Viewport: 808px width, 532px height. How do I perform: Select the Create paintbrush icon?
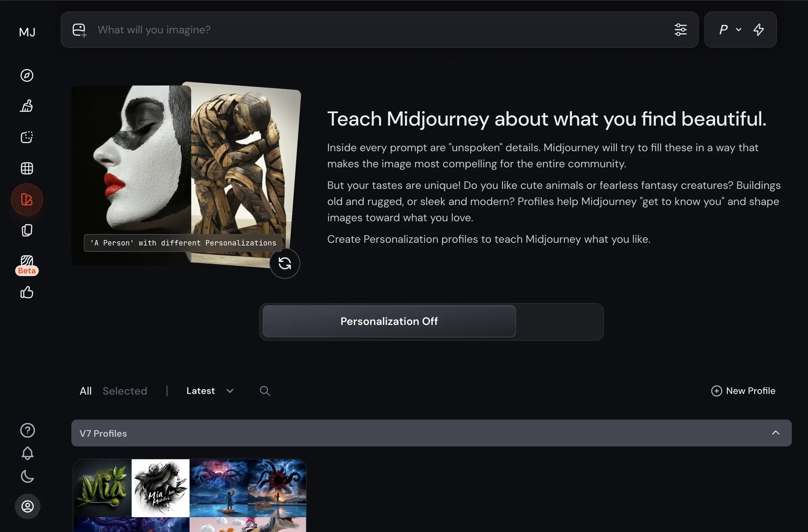click(27, 106)
